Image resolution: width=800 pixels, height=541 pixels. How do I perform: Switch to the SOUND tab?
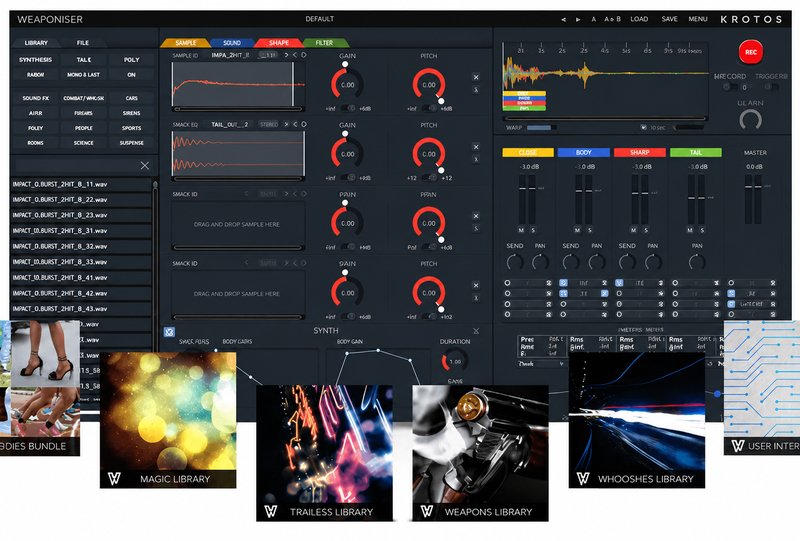[x=232, y=43]
